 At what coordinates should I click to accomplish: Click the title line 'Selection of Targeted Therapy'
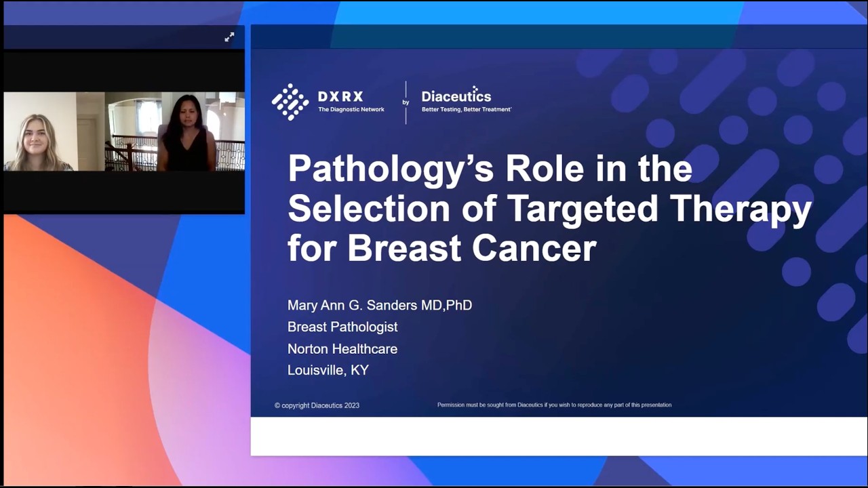point(549,209)
